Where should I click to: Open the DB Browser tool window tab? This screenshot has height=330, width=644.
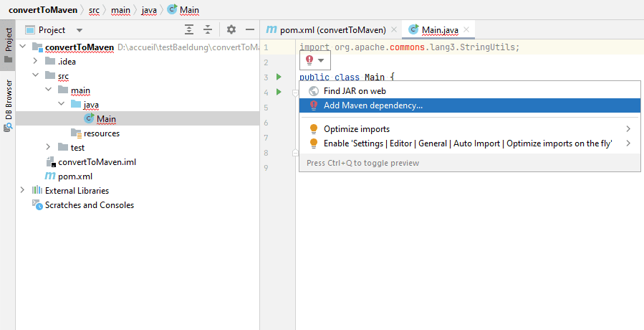click(x=8, y=105)
